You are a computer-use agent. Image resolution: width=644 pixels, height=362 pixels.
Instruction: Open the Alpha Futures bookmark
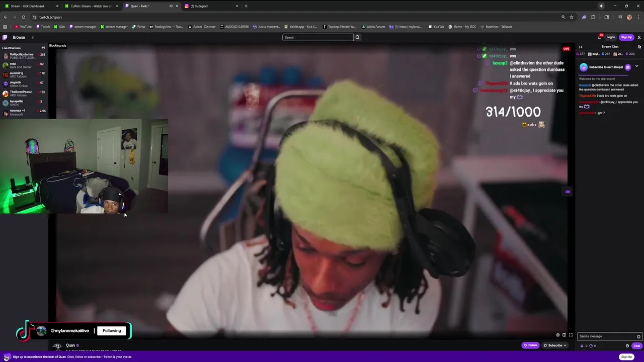(x=373, y=27)
